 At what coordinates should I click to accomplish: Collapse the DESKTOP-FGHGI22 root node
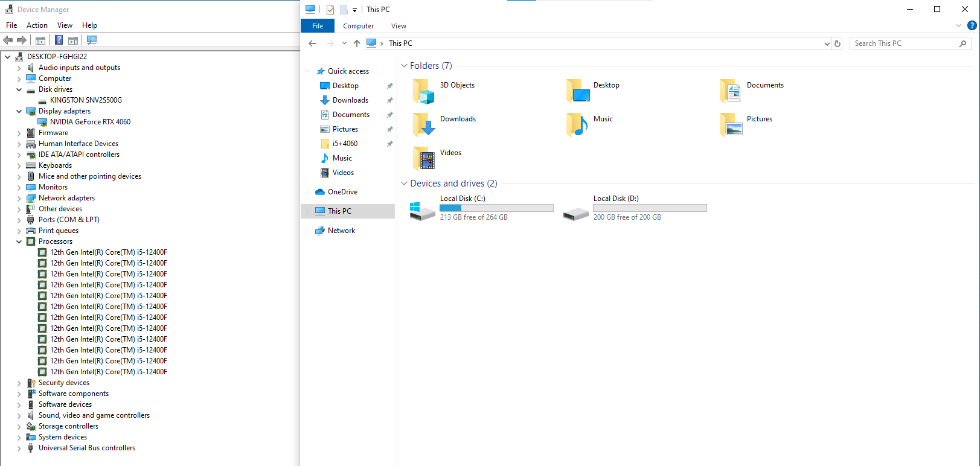(7, 57)
